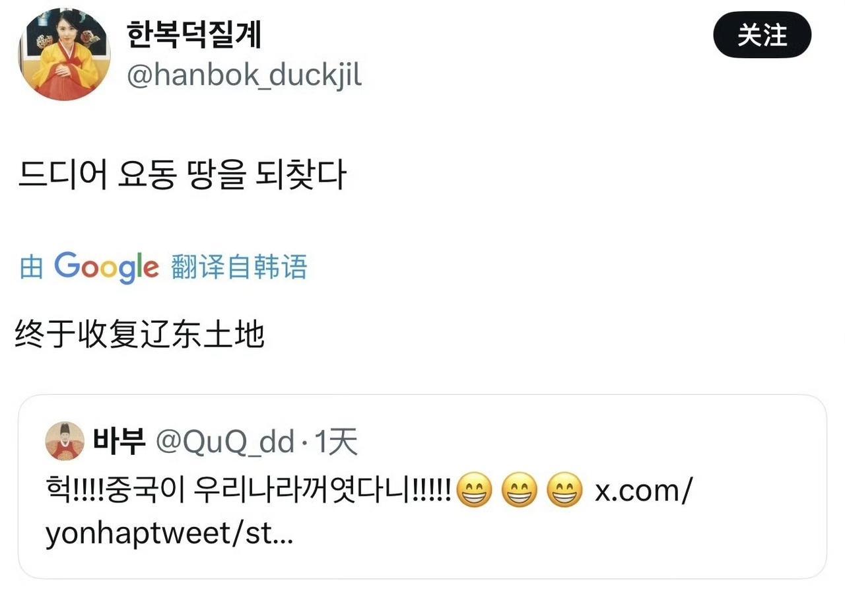Click the last grinning emoji before x.com
This screenshot has width=845, height=616.
coord(565,491)
